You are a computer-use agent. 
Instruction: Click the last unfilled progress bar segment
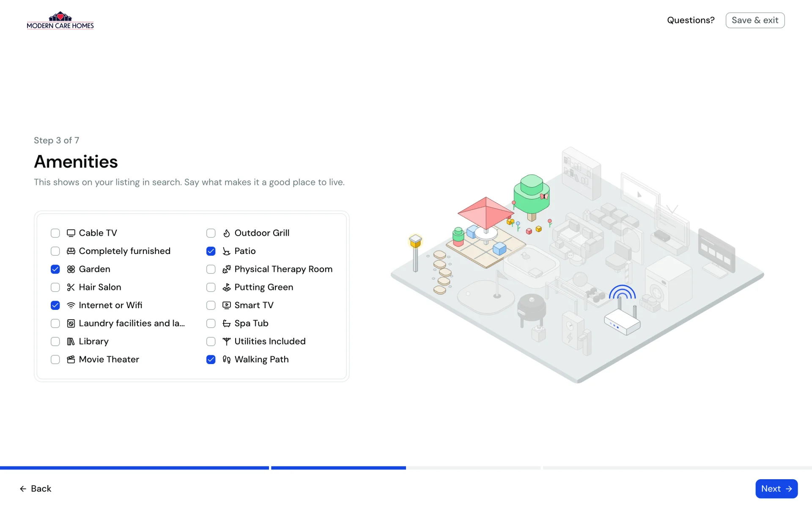click(678, 468)
